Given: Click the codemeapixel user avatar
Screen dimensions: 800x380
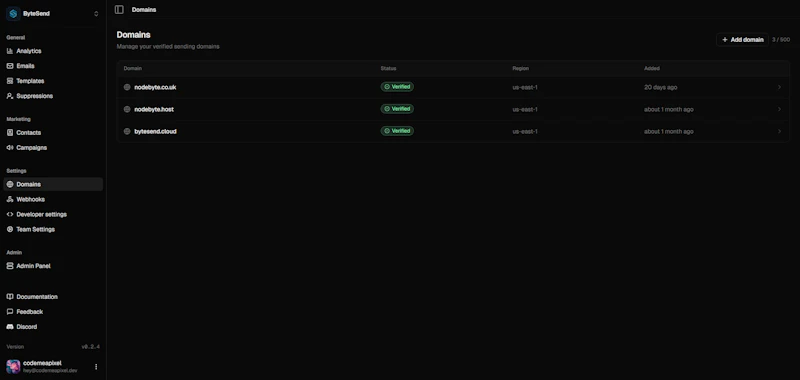Looking at the screenshot, I should tap(13, 367).
